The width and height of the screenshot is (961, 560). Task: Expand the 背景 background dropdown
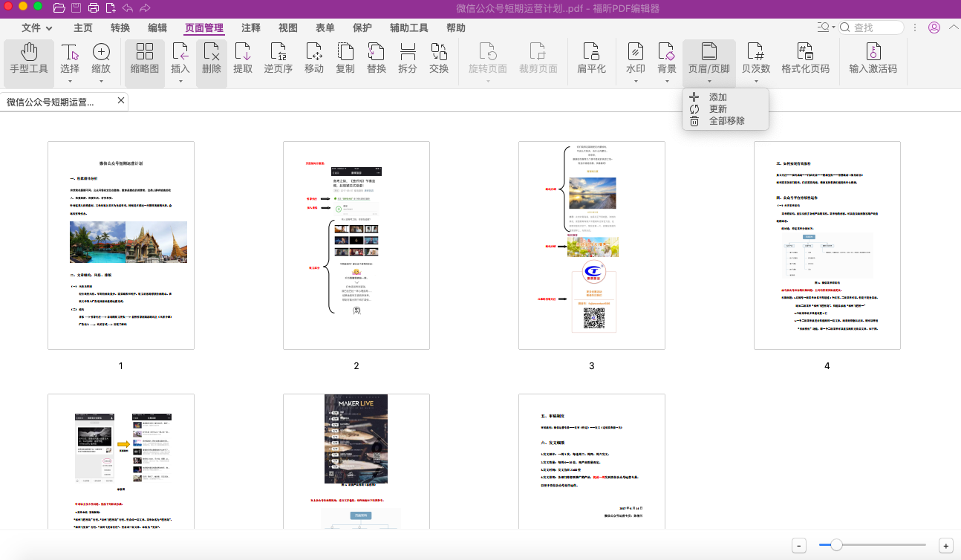(x=667, y=80)
